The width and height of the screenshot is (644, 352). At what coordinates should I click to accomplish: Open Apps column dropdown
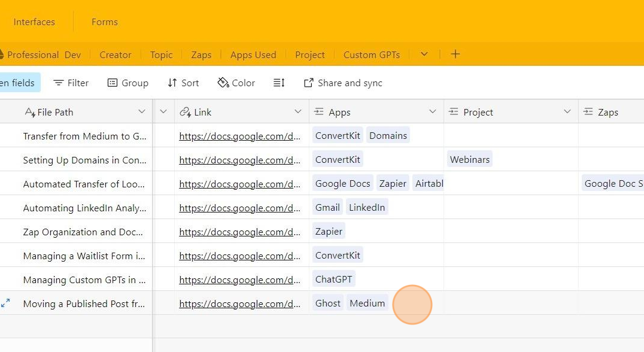click(433, 112)
